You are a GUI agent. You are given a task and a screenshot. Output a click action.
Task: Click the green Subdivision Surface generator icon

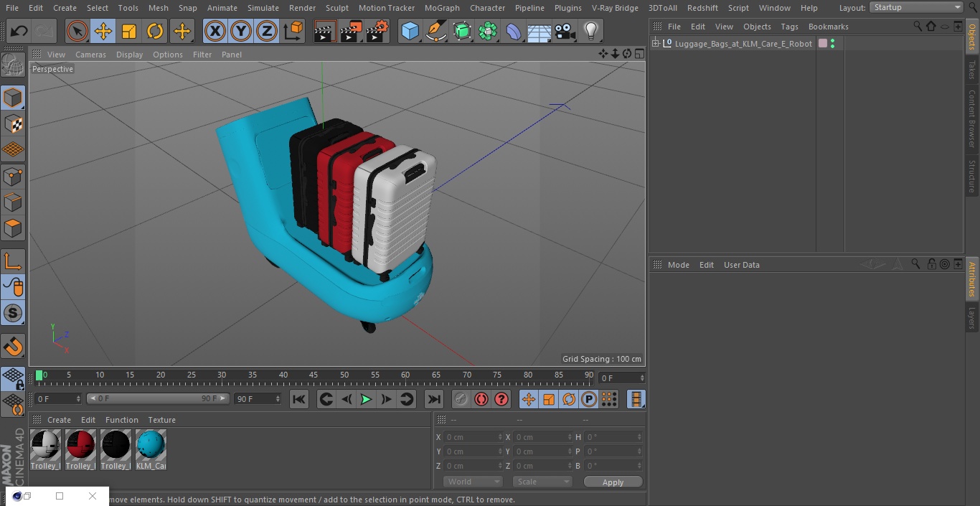(462, 31)
